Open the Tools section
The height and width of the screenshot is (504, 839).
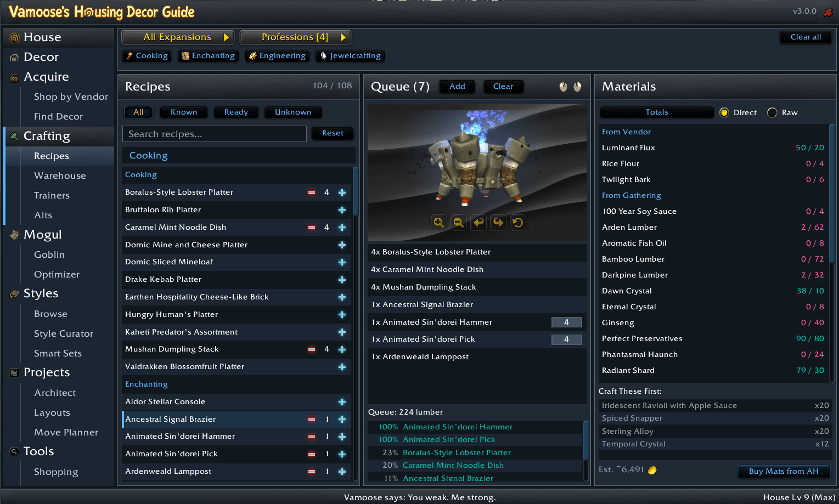click(x=59, y=451)
